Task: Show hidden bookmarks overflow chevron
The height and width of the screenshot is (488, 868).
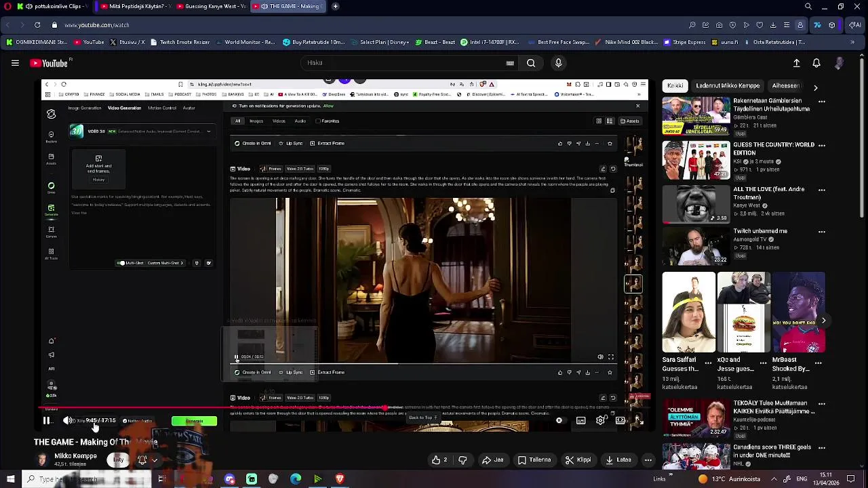Action: 852,42
